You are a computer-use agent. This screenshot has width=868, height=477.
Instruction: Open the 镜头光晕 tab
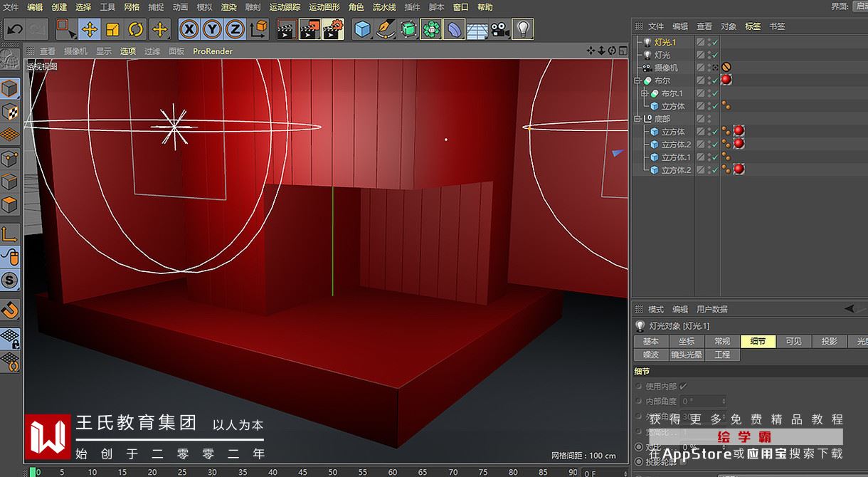point(687,355)
